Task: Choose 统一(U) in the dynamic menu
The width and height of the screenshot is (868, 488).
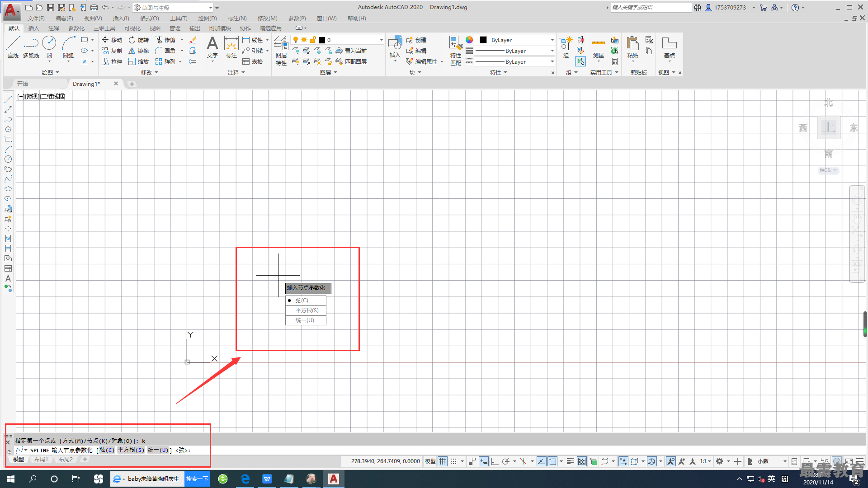Action: point(306,320)
